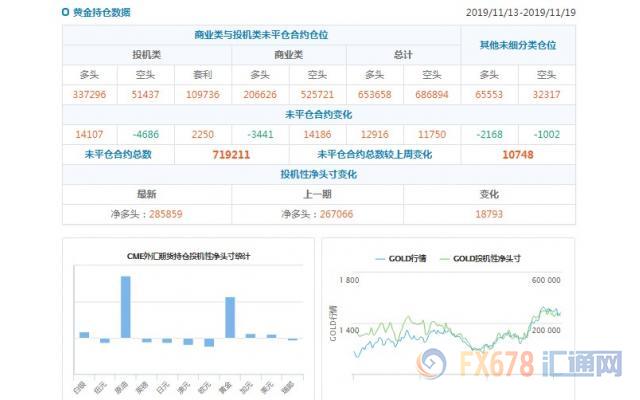Click the other short value 32317

[x=547, y=95]
